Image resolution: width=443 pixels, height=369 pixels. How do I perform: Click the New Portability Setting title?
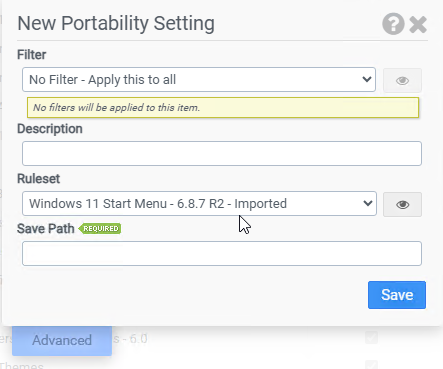(x=116, y=23)
